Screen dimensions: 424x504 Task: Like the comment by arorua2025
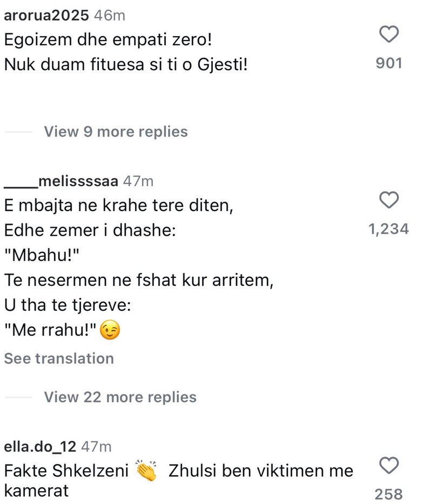(x=389, y=35)
